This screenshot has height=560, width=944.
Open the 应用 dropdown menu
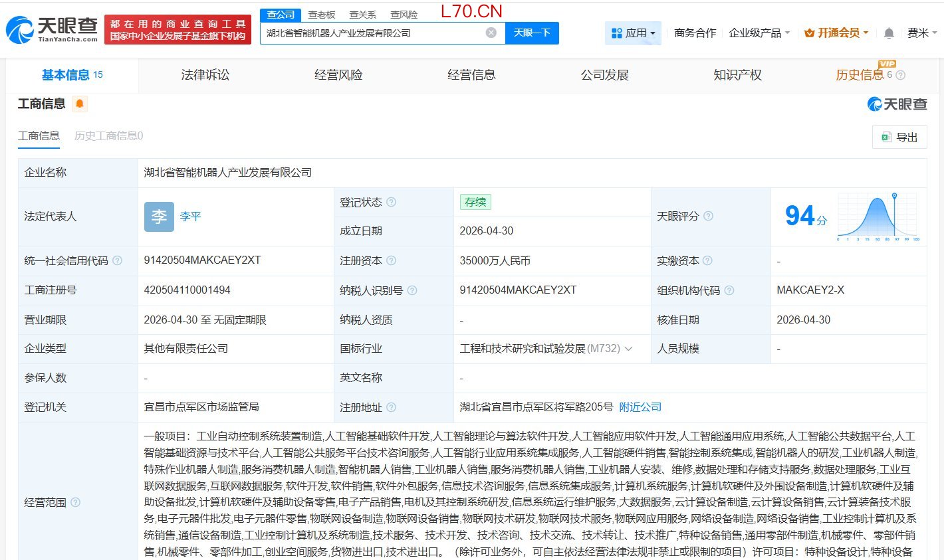pos(633,33)
